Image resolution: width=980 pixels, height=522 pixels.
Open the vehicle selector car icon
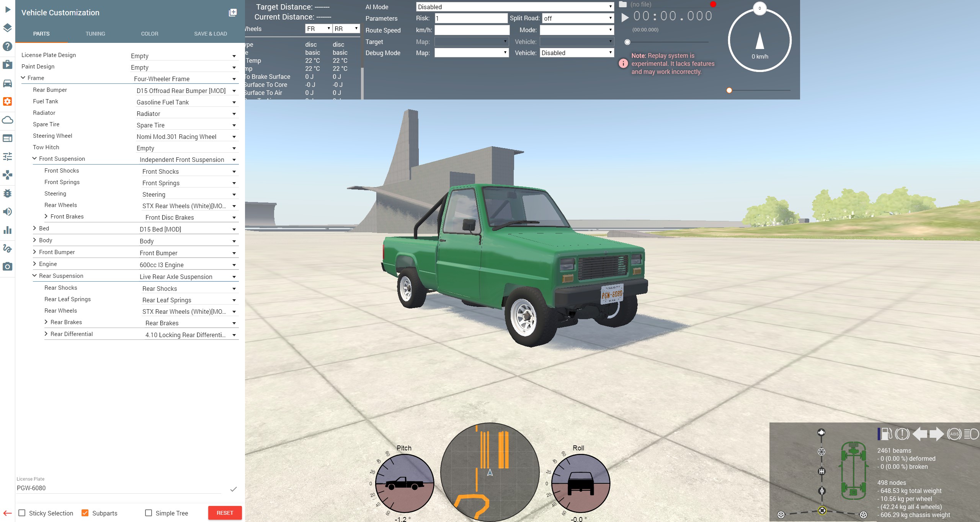[x=7, y=83]
